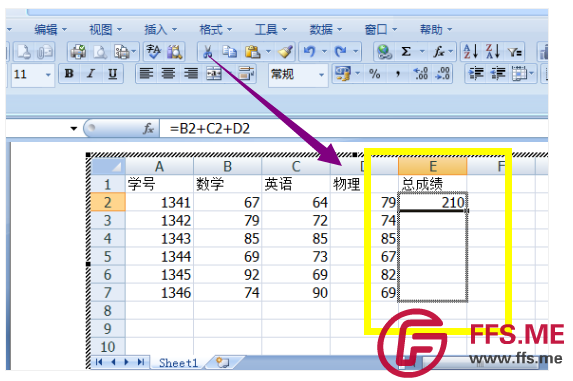Sort descending Z to A
The width and height of the screenshot is (573, 381).
coord(492,52)
